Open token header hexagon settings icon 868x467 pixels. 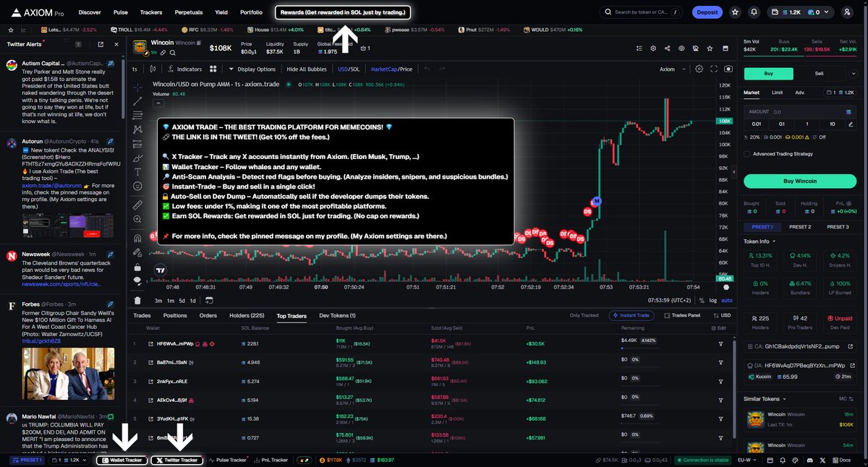coord(653,48)
